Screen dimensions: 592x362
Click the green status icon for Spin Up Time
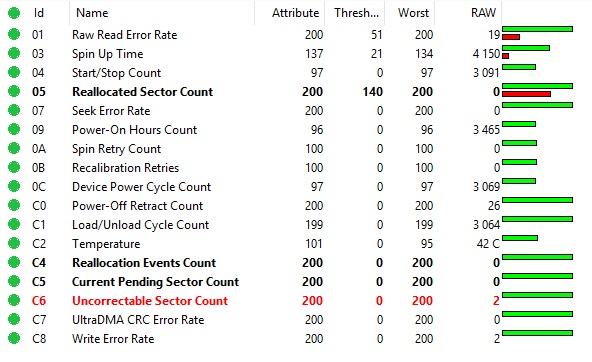(14, 53)
